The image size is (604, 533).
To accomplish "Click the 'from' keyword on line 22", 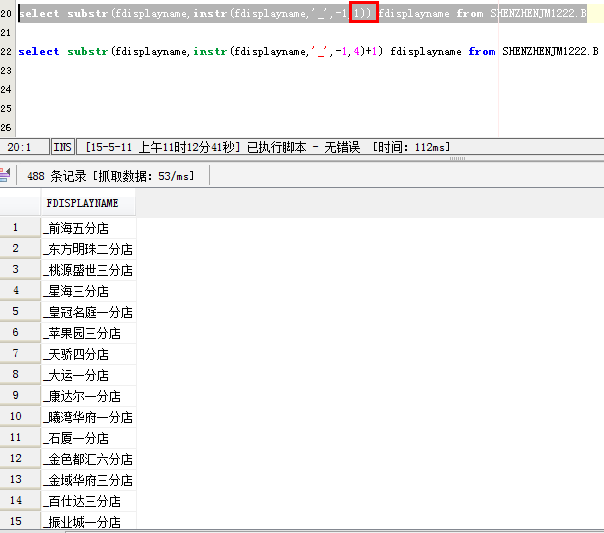I will pos(482,52).
